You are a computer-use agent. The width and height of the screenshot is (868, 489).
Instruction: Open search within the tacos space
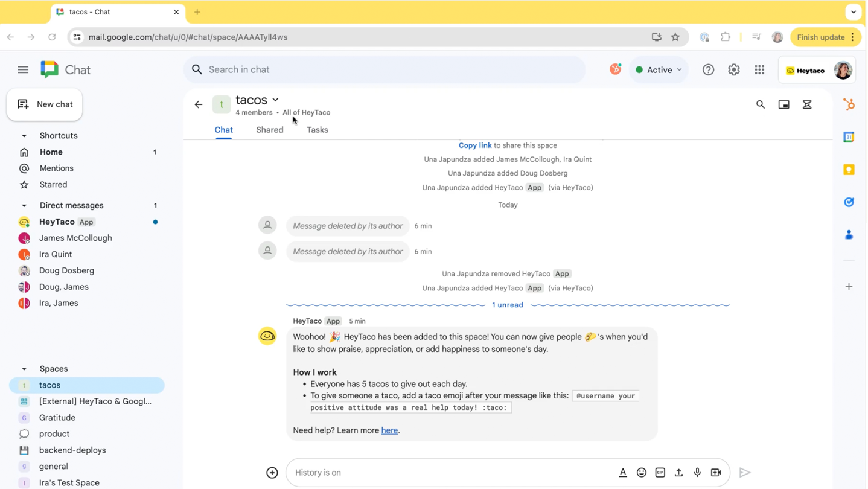tap(761, 105)
